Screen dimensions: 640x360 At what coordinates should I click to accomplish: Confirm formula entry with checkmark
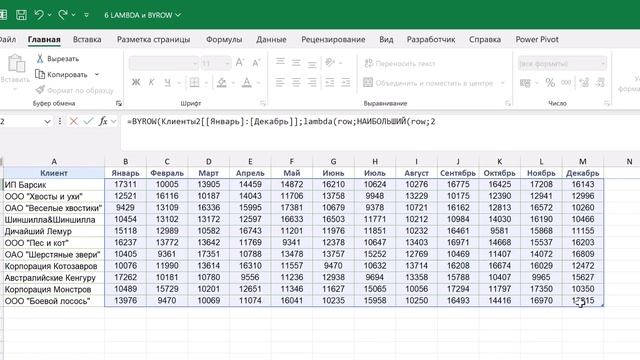tap(88, 121)
